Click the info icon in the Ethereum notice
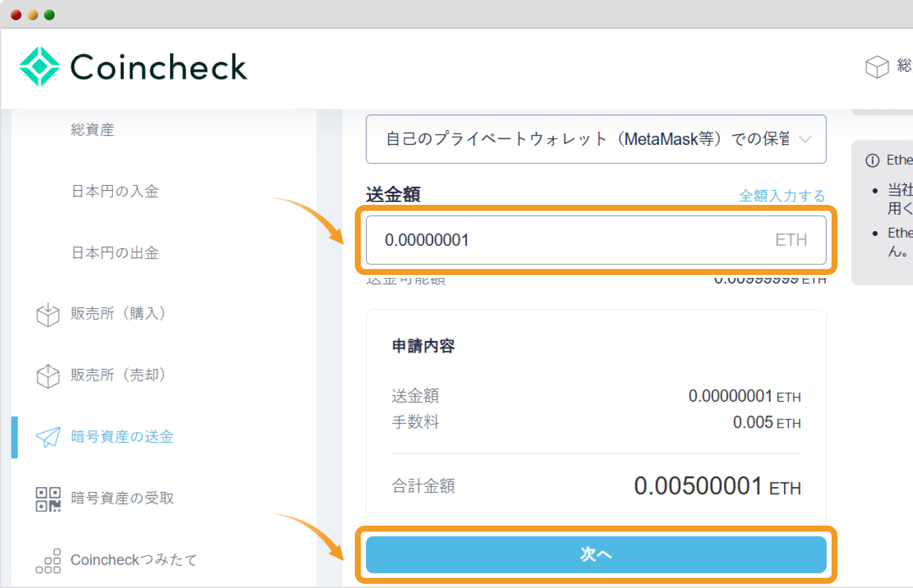Screen dimensions: 913x588 click(x=873, y=160)
